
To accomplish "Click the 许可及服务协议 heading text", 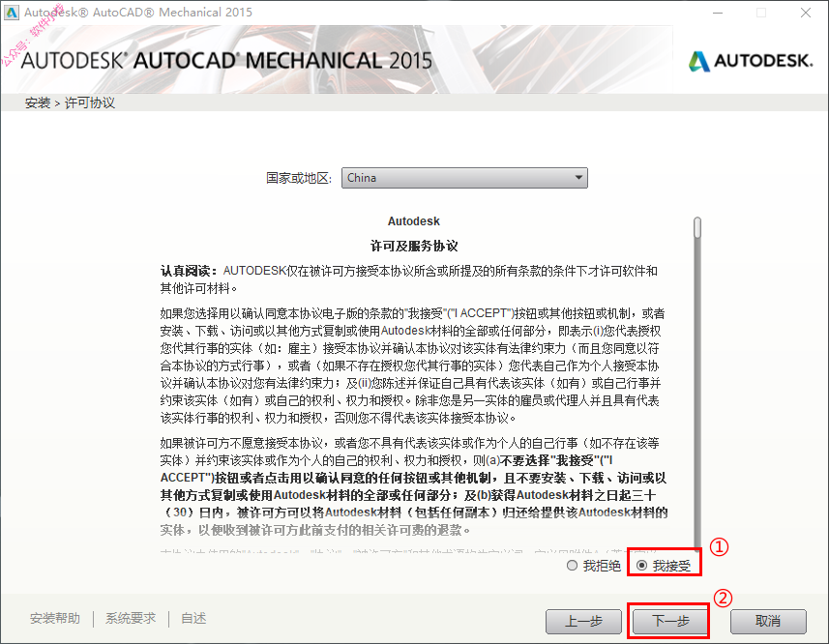I will click(x=414, y=247).
